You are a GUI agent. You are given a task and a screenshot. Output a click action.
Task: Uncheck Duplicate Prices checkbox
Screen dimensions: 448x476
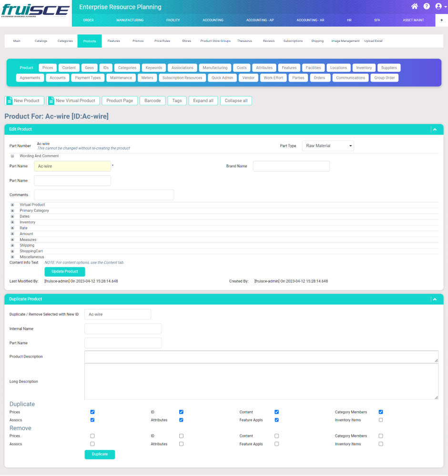pos(92,412)
